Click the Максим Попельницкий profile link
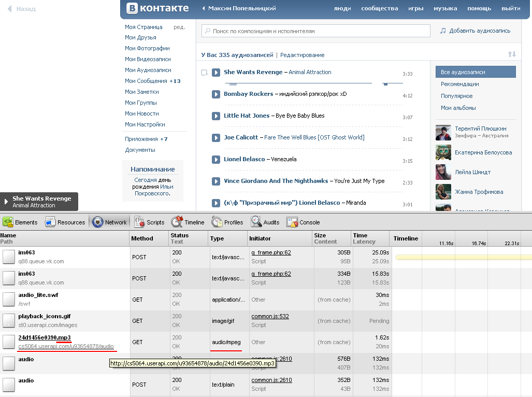532x397 pixels. coord(242,8)
